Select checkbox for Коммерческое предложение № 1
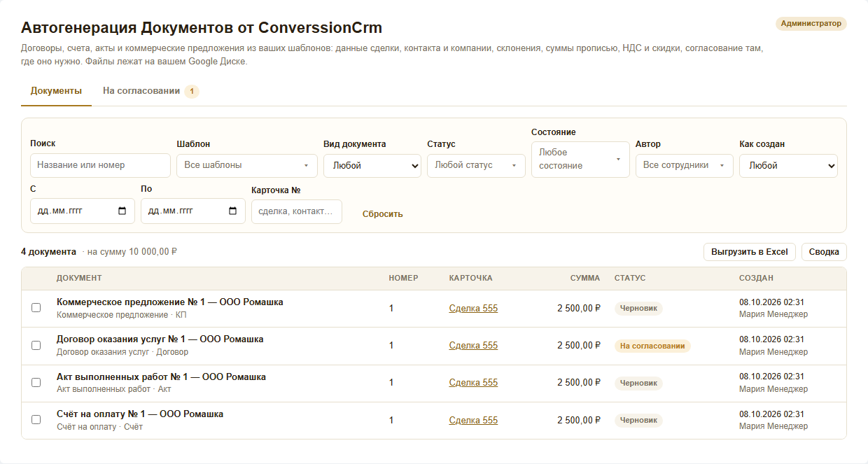The width and height of the screenshot is (868, 464). [x=36, y=308]
